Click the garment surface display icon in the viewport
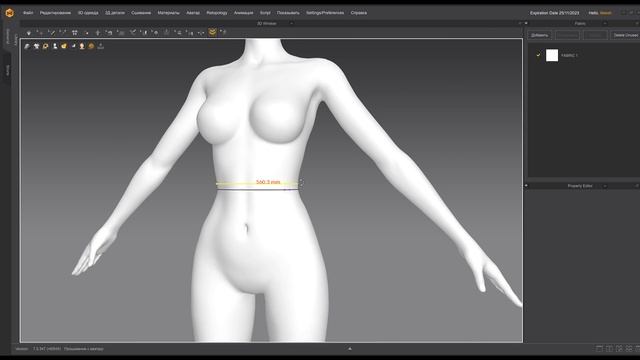The width and height of the screenshot is (640, 360). pyautogui.click(x=27, y=46)
